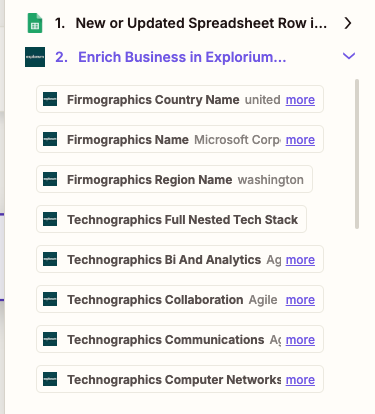
Task: Show more of the Microsoft Corp name value
Action: click(300, 140)
